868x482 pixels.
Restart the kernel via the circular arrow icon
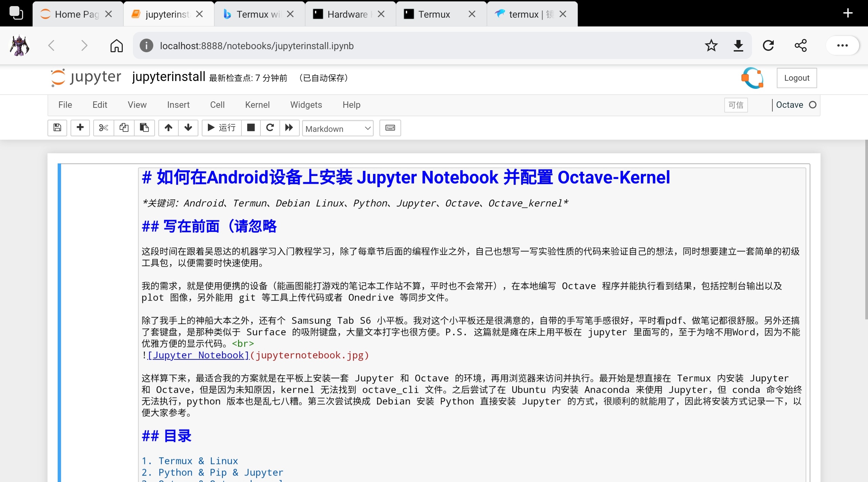click(x=270, y=128)
